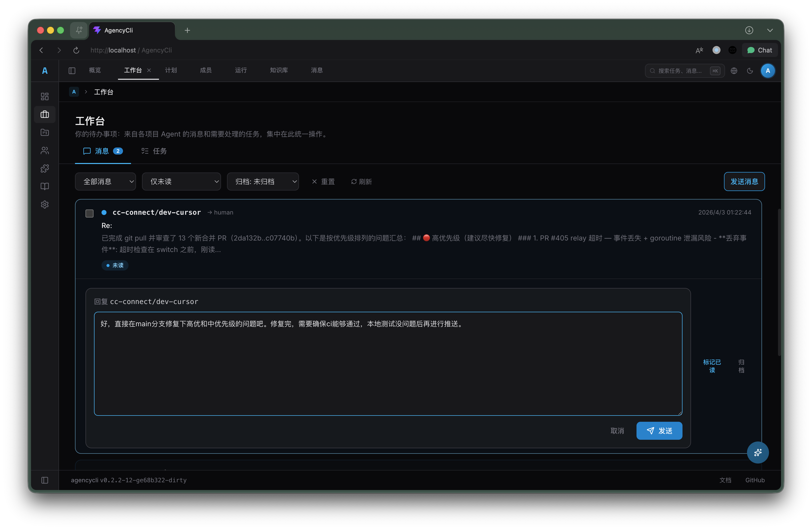Check the cc-connect/dev-cursor message checkbox
The image size is (812, 530).
[x=89, y=213]
